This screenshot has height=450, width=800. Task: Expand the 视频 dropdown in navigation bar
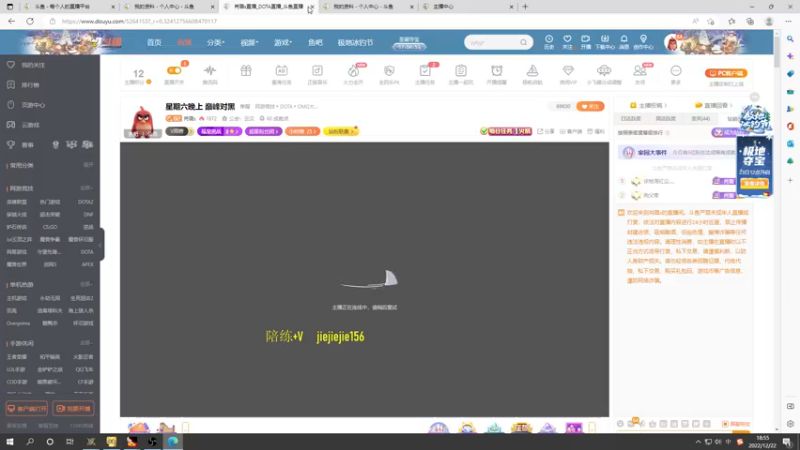[x=249, y=42]
